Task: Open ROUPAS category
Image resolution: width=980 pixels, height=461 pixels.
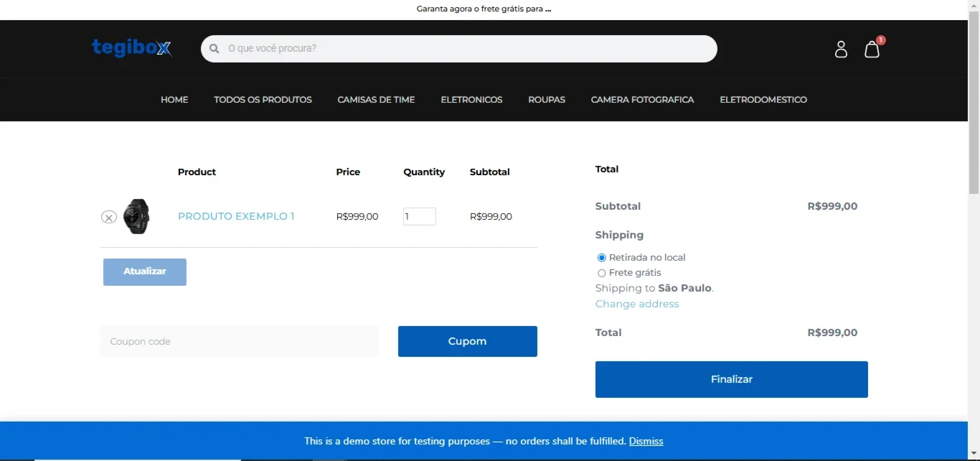Action: (x=547, y=100)
